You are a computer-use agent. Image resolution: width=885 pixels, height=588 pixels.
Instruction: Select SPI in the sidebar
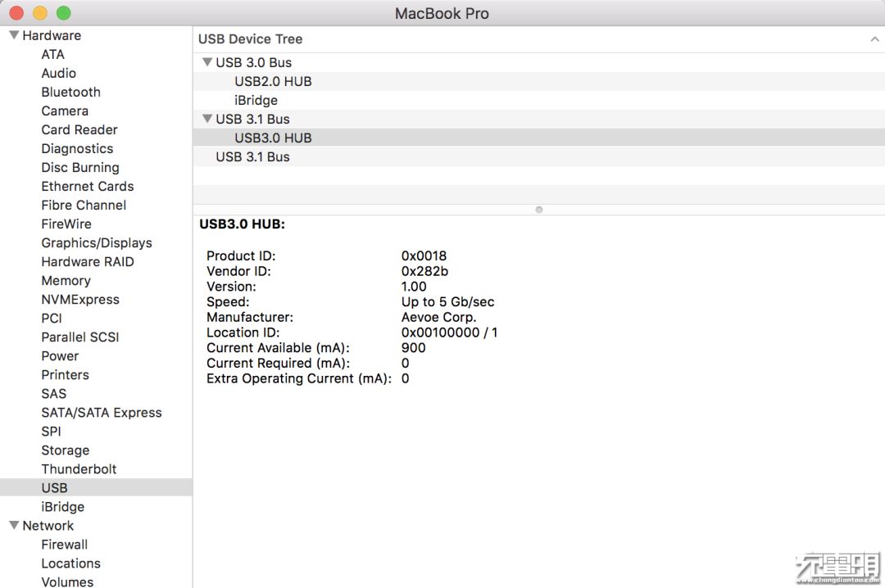coord(51,431)
